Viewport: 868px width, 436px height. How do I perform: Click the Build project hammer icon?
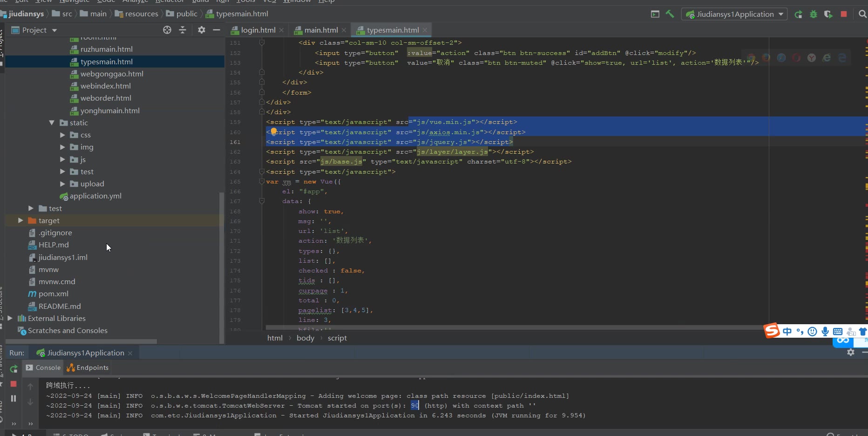tap(670, 14)
